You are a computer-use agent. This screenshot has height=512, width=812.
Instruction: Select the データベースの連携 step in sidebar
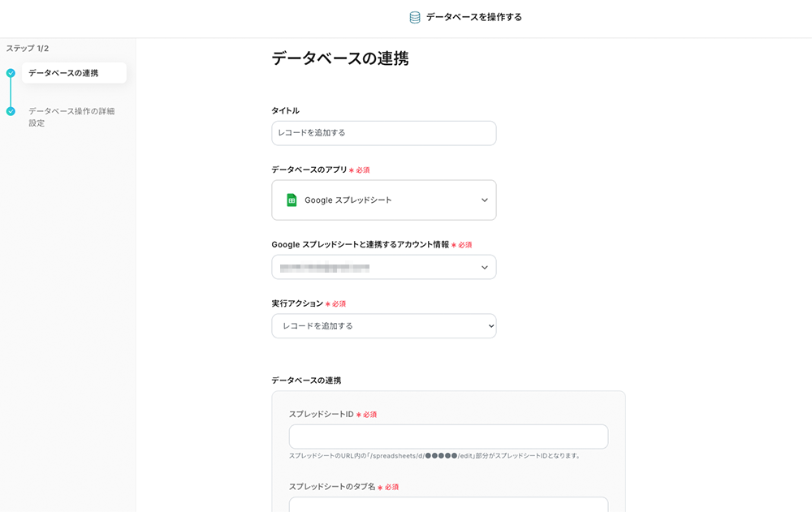[63, 73]
